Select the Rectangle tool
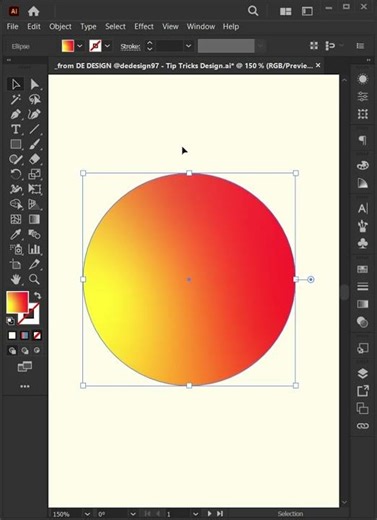The width and height of the screenshot is (377, 520). 15,144
